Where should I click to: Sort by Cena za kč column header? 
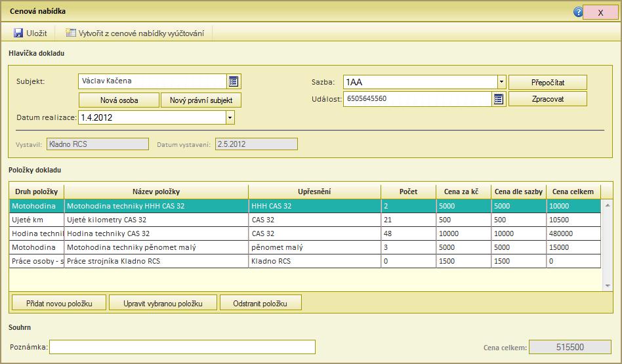[x=463, y=192]
